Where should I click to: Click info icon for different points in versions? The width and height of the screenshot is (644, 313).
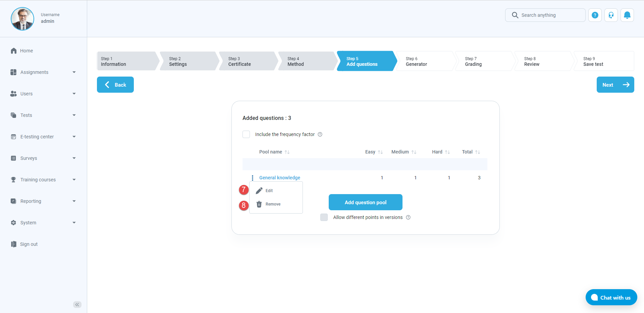click(x=408, y=217)
